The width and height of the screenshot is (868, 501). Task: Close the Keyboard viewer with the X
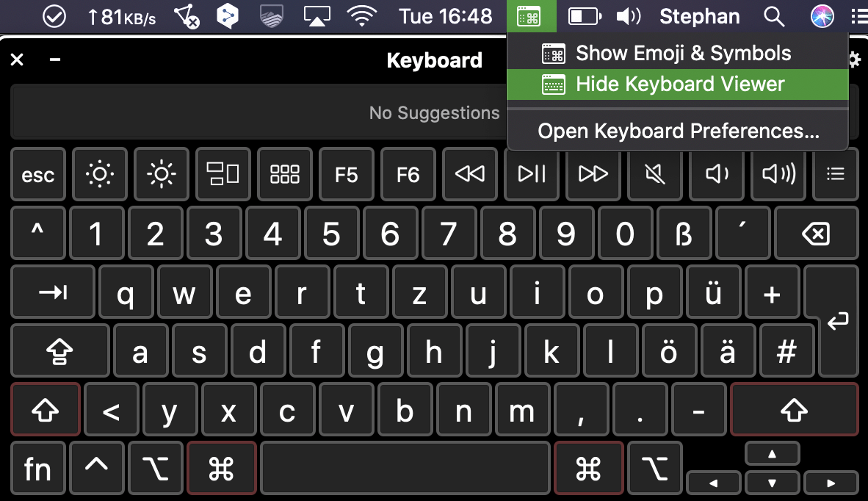click(x=17, y=60)
